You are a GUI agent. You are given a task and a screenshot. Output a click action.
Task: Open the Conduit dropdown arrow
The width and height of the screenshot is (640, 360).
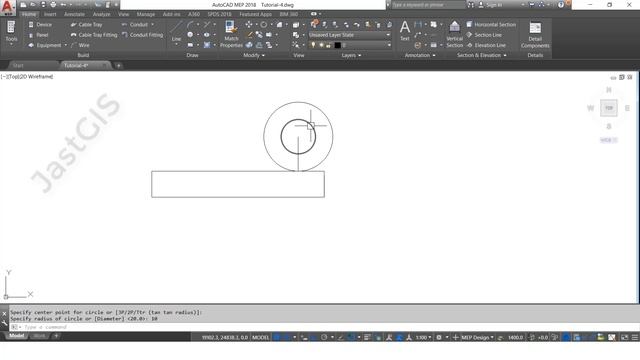point(153,24)
